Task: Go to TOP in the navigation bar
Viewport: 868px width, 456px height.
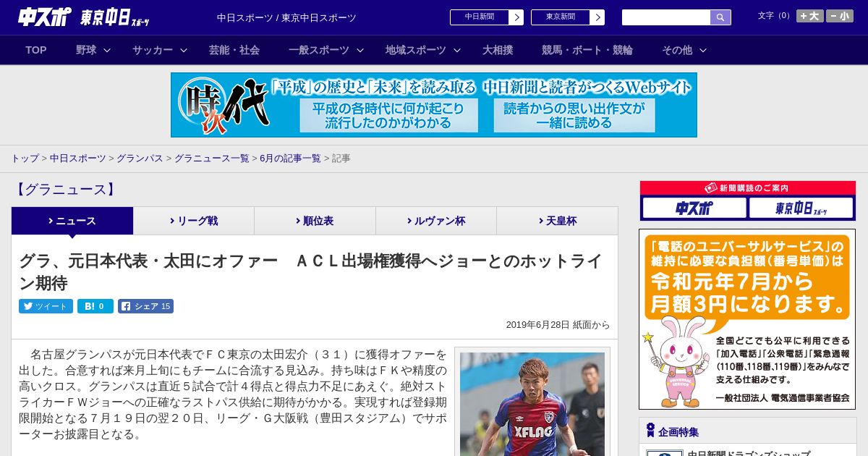Action: [x=36, y=50]
